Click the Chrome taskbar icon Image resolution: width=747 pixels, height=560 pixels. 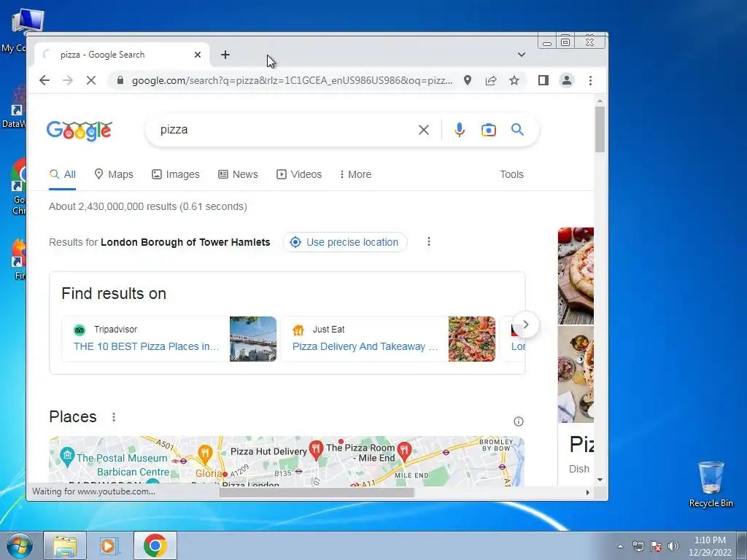point(155,545)
